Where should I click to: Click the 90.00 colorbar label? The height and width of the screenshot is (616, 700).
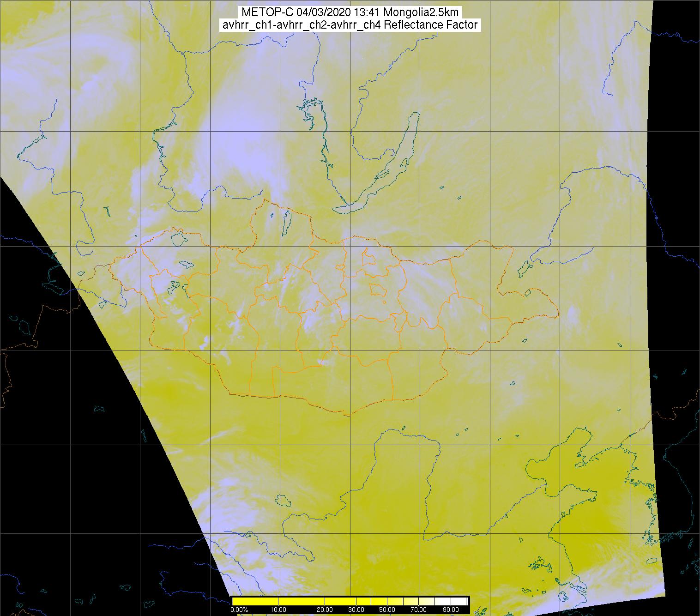tap(450, 610)
